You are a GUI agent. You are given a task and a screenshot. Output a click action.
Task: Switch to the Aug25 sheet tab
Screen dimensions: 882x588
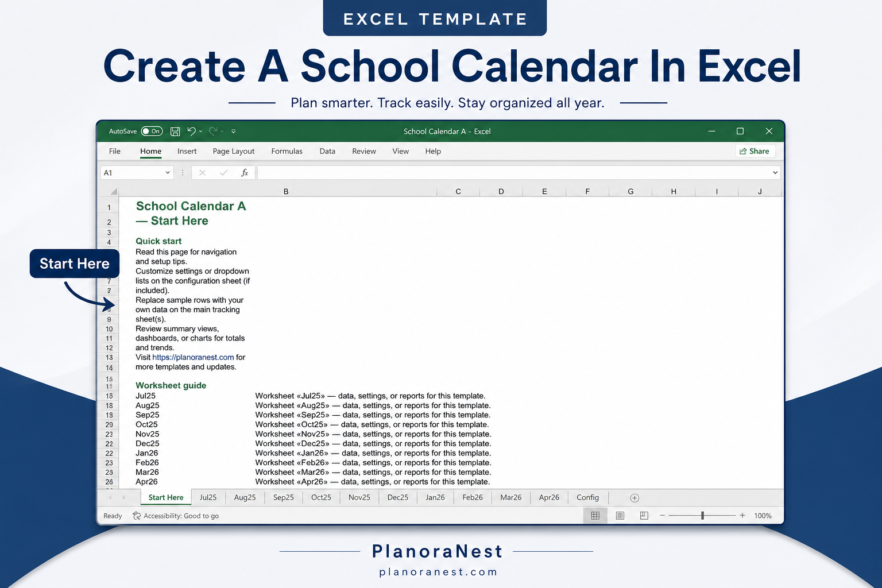pyautogui.click(x=245, y=497)
